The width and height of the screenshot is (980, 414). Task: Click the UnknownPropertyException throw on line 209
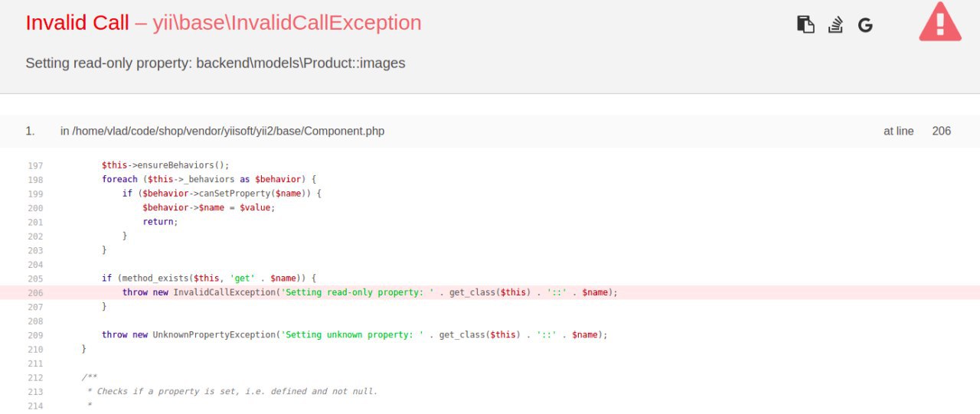pyautogui.click(x=354, y=334)
